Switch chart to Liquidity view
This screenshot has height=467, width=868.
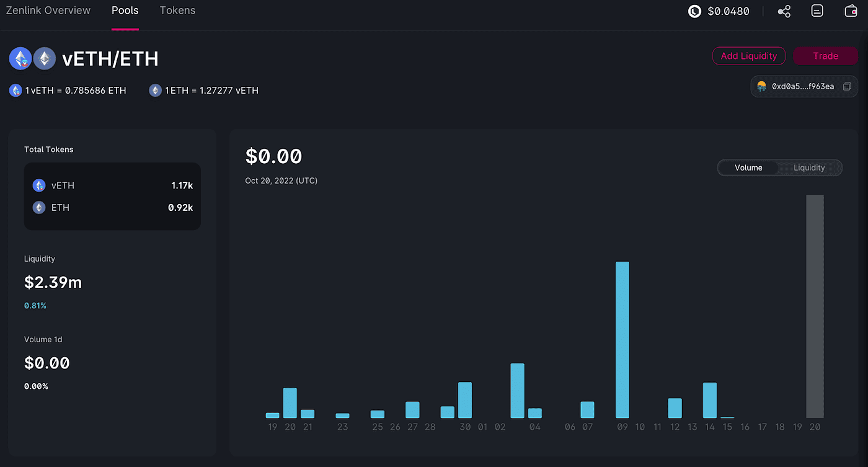pyautogui.click(x=809, y=168)
